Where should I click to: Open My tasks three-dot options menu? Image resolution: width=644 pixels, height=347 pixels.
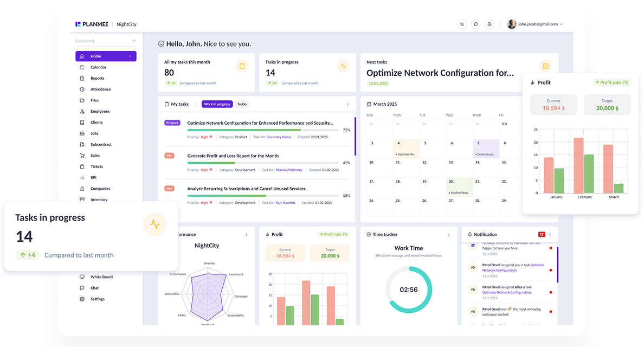347,104
